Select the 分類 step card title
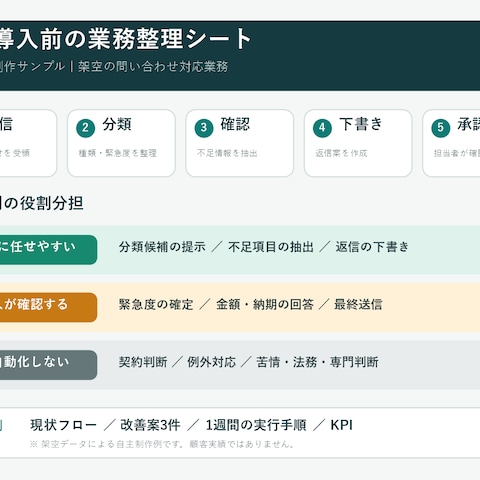This screenshot has width=480, height=480. click(117, 124)
